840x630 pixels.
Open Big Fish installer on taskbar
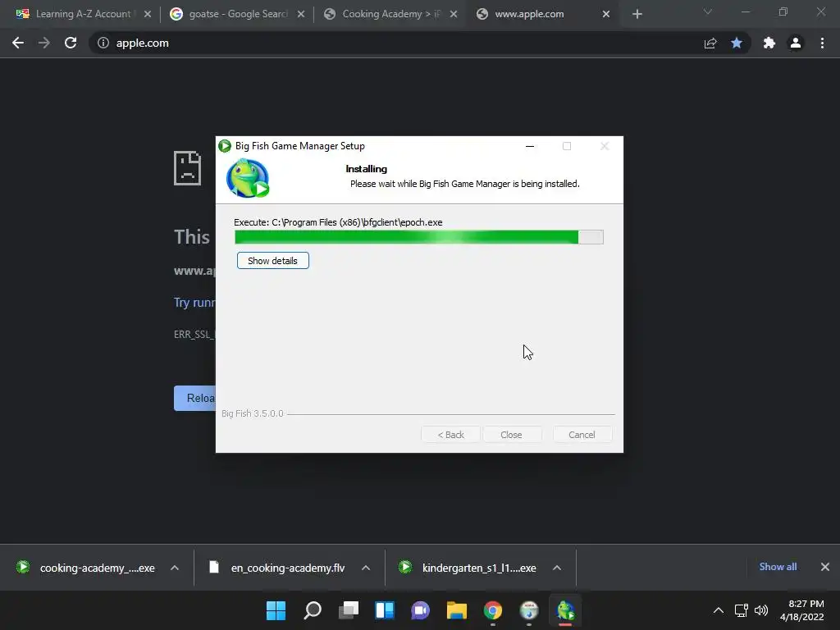(x=565, y=610)
